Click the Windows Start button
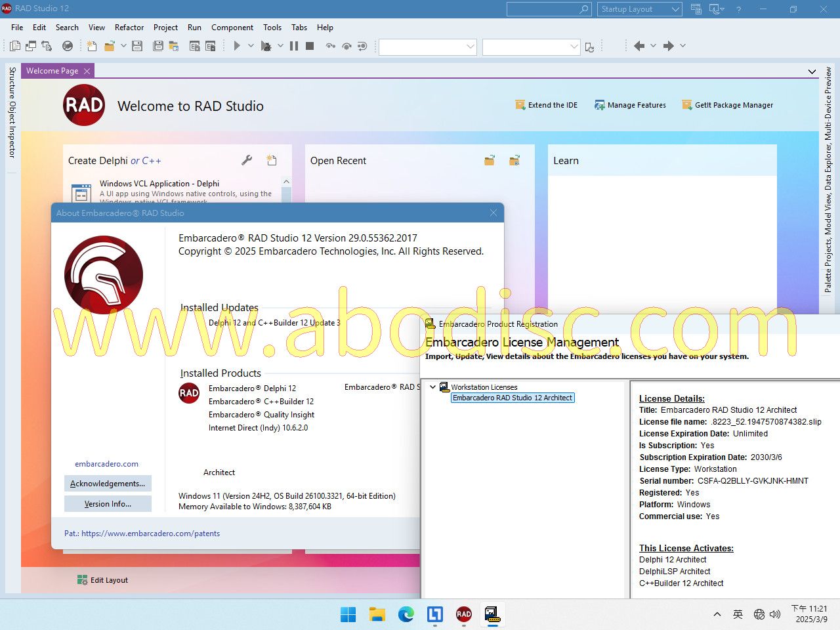 348,614
